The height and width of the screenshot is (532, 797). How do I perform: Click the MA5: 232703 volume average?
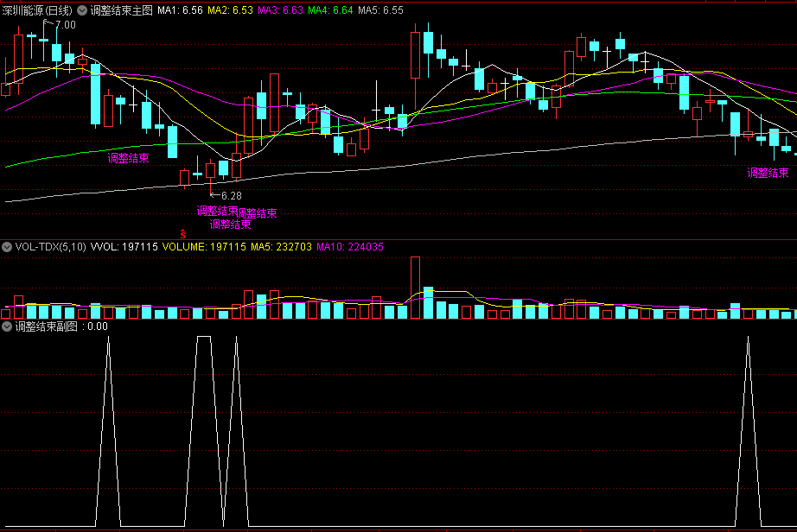(281, 247)
